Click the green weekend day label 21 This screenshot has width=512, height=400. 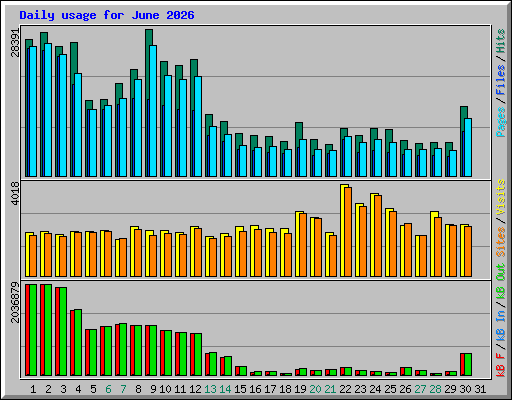(330, 389)
